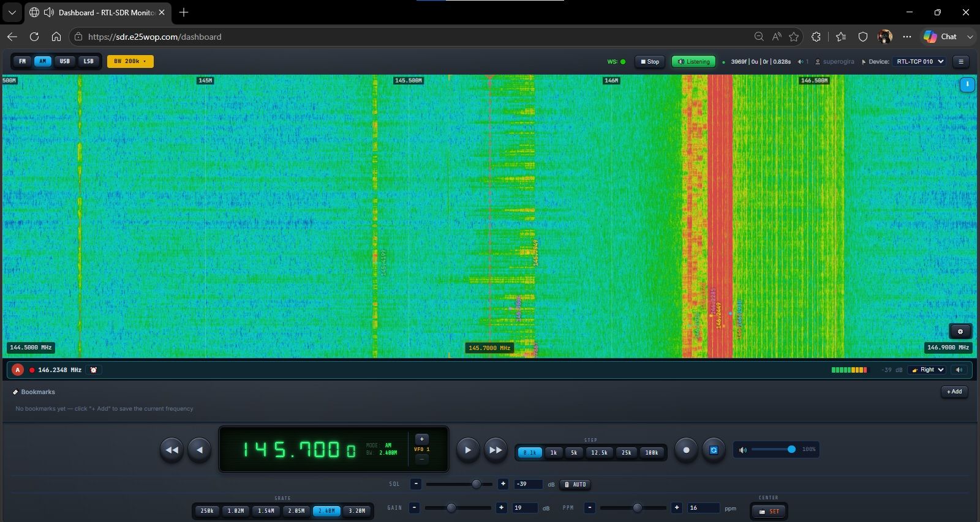Viewport: 980px width, 522px height.
Task: Click the fast forward tuning button
Action: [496, 450]
